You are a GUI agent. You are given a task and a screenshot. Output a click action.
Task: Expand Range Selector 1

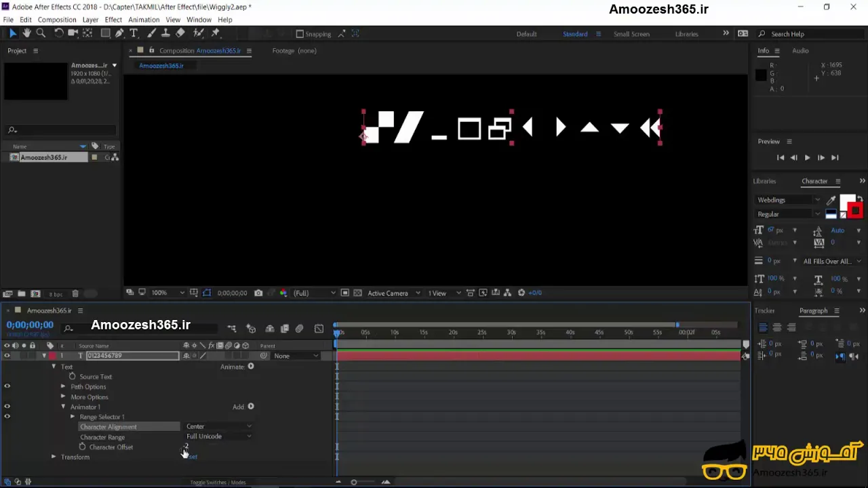click(x=73, y=417)
